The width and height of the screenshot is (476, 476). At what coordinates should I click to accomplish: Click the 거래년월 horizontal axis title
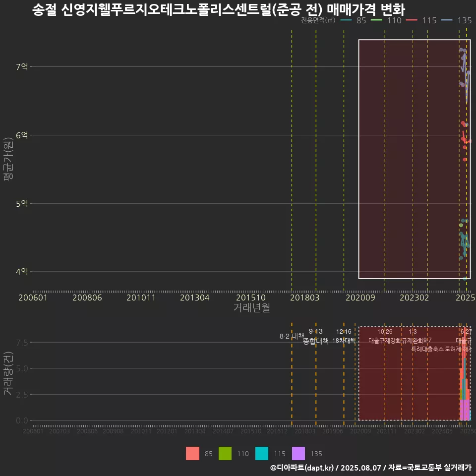[x=252, y=307]
